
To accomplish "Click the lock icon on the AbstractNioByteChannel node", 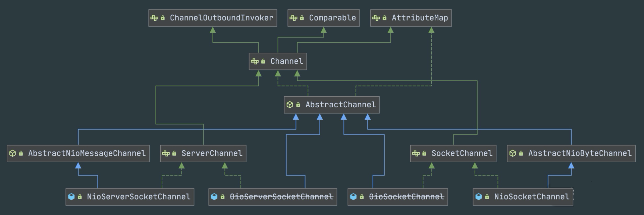I will pyautogui.click(x=521, y=153).
